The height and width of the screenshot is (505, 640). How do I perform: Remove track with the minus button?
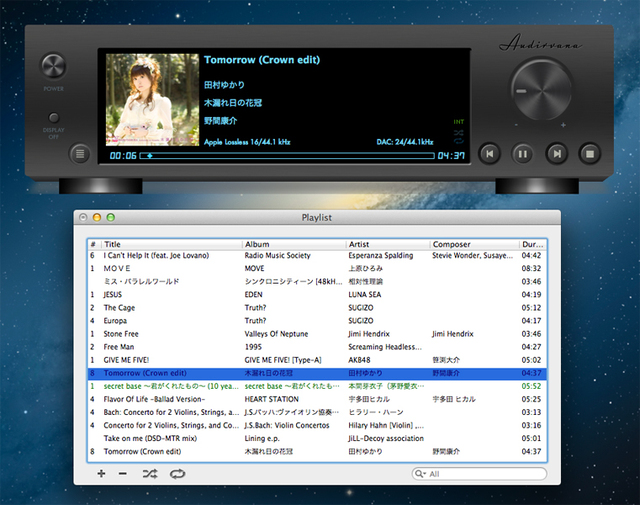click(x=123, y=473)
